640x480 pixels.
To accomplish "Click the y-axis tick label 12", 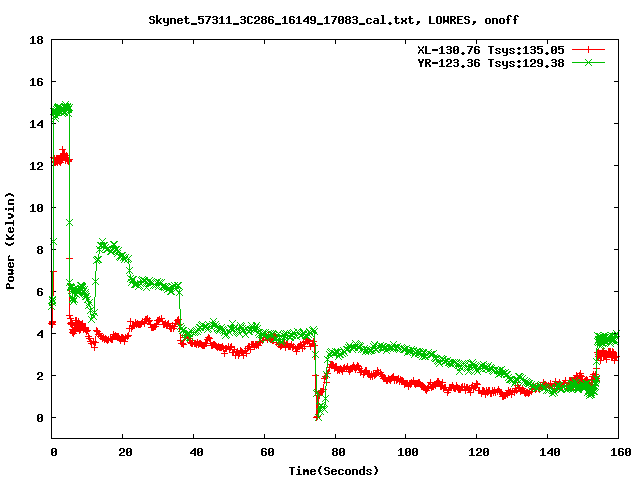I will click(36, 166).
